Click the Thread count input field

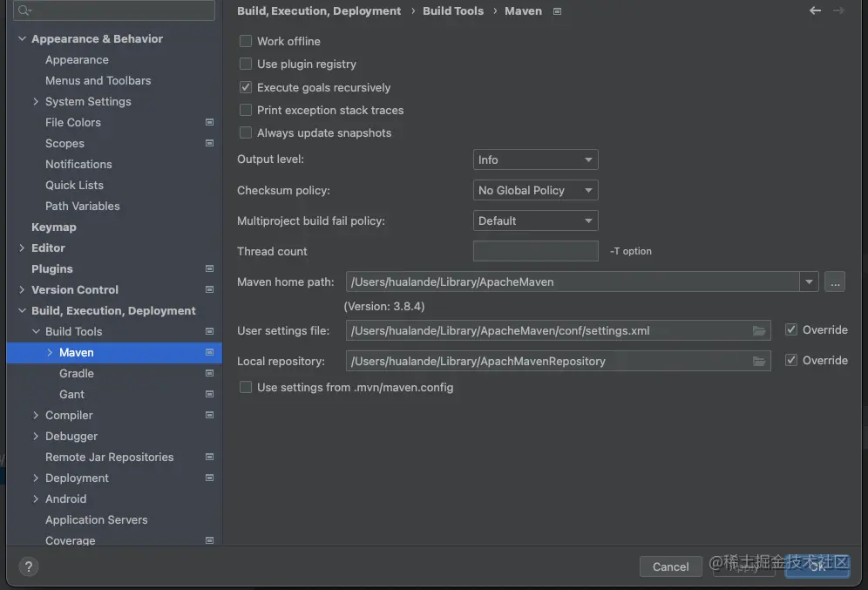[535, 251]
